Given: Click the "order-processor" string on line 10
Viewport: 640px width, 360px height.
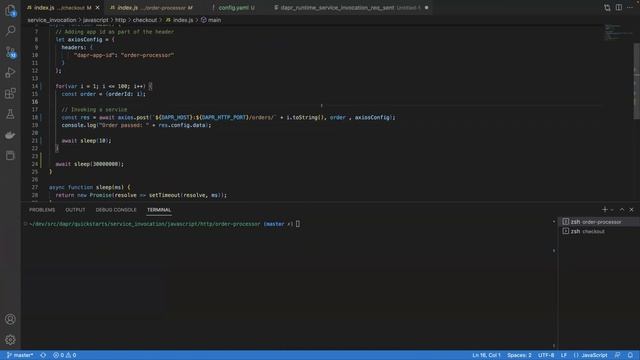Looking at the screenshot, I should 148,55.
